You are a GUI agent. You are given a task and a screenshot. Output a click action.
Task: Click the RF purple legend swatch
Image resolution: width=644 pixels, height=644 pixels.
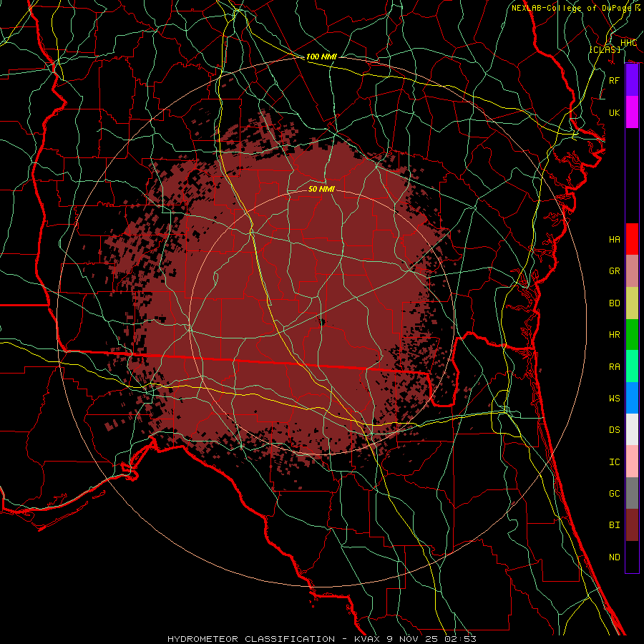(632, 80)
